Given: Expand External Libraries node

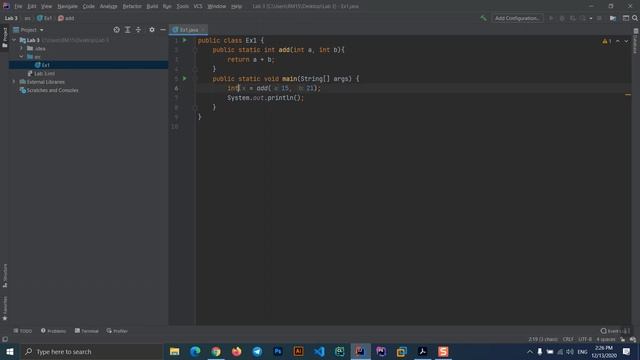Looking at the screenshot, I should [14, 82].
